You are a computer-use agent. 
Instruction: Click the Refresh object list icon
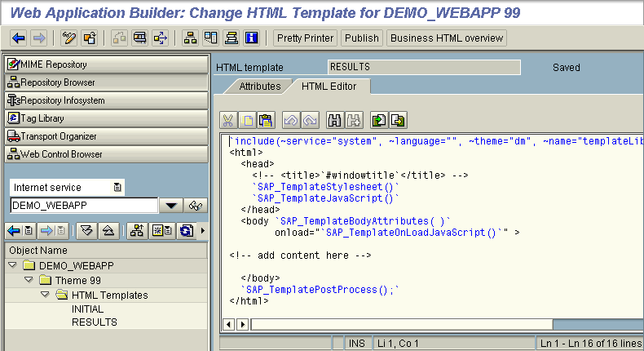(186, 230)
